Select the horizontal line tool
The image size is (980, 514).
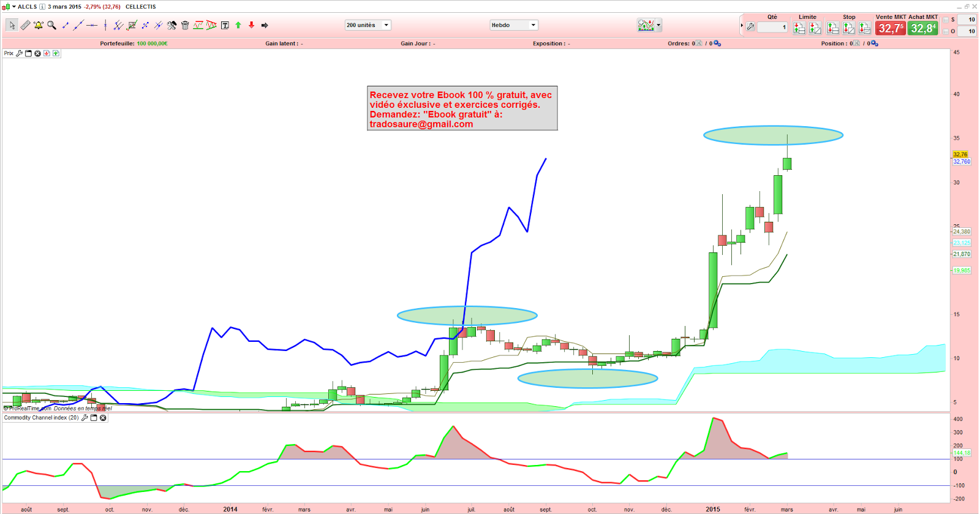tap(92, 25)
